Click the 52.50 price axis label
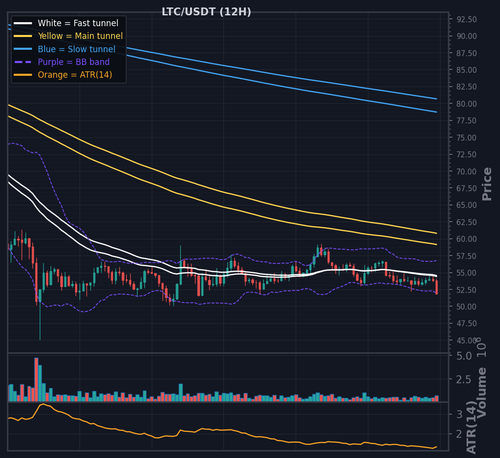 click(x=466, y=290)
